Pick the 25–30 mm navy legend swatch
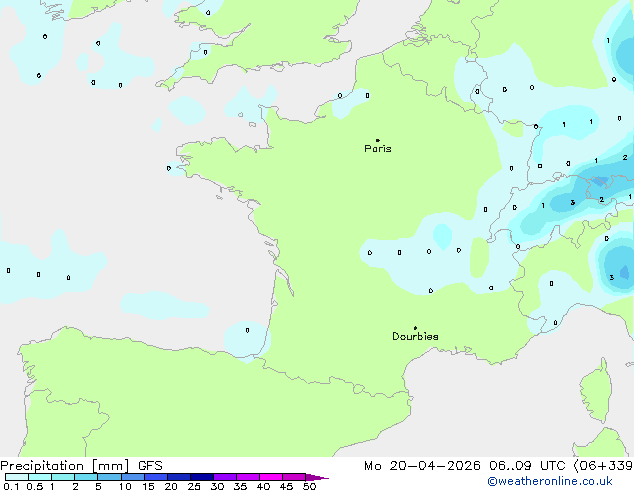 (x=202, y=477)
